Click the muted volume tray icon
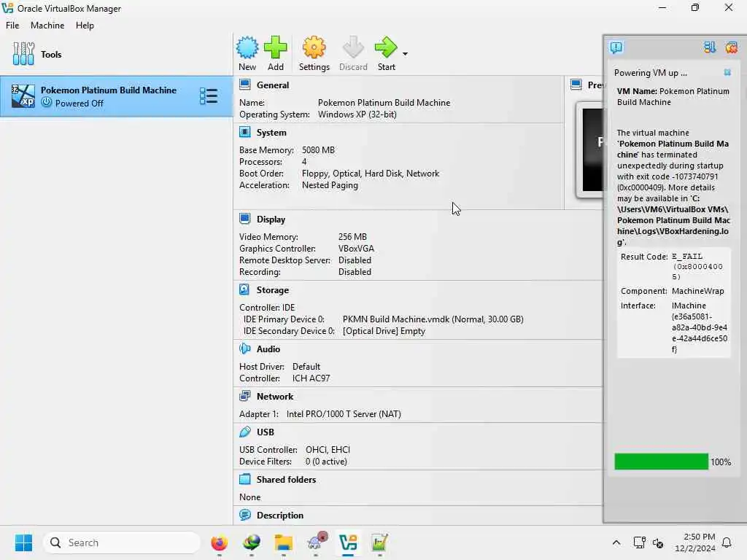Image resolution: width=747 pixels, height=560 pixels. pyautogui.click(x=658, y=542)
